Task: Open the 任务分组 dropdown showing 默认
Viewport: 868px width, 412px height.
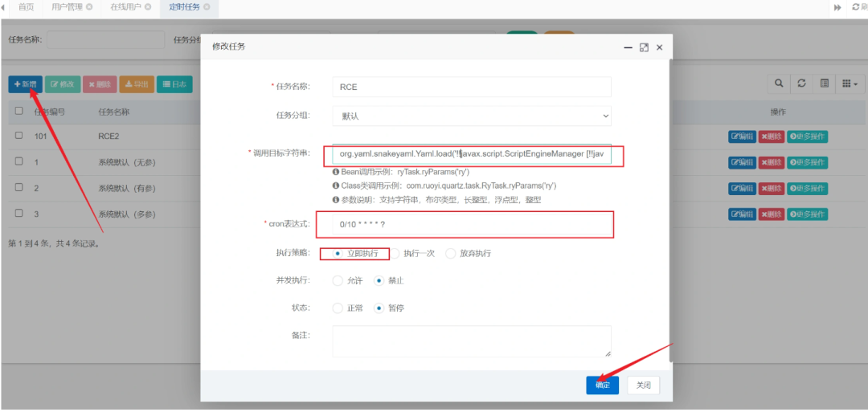Action: click(472, 116)
